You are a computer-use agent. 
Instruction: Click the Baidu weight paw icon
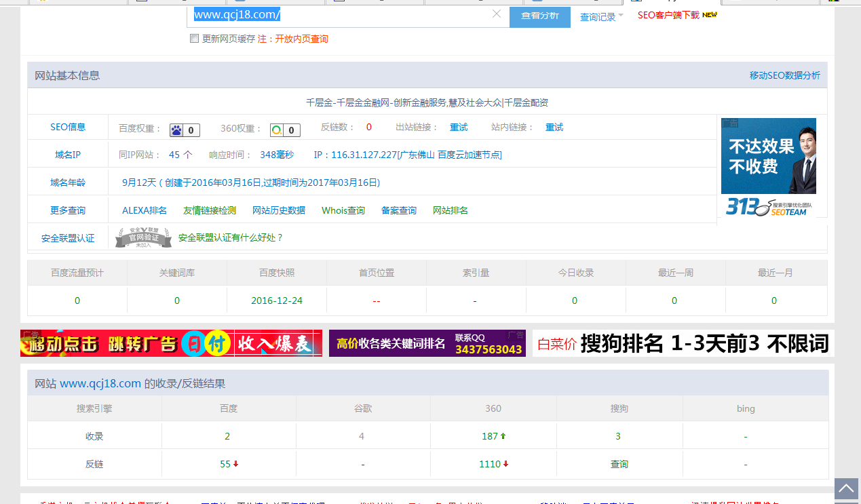[176, 130]
